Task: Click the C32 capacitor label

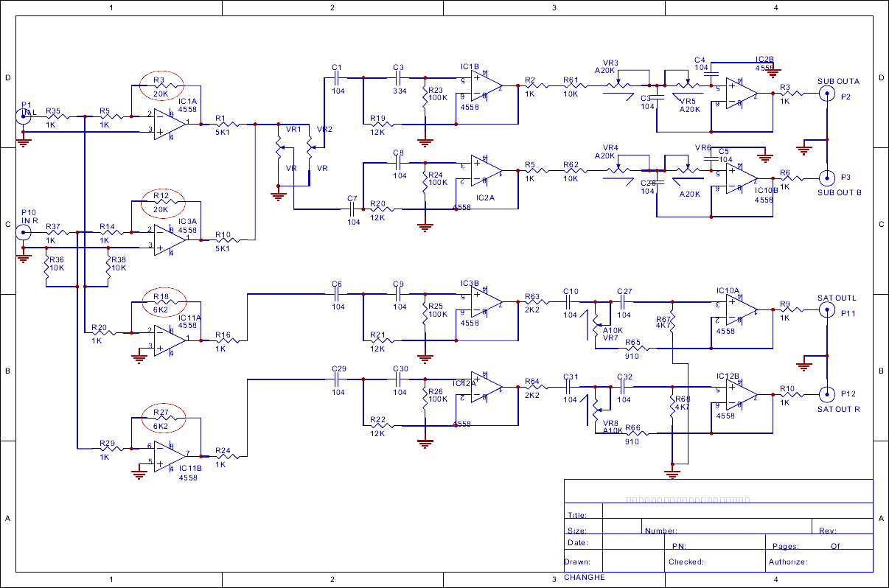Action: [x=624, y=376]
